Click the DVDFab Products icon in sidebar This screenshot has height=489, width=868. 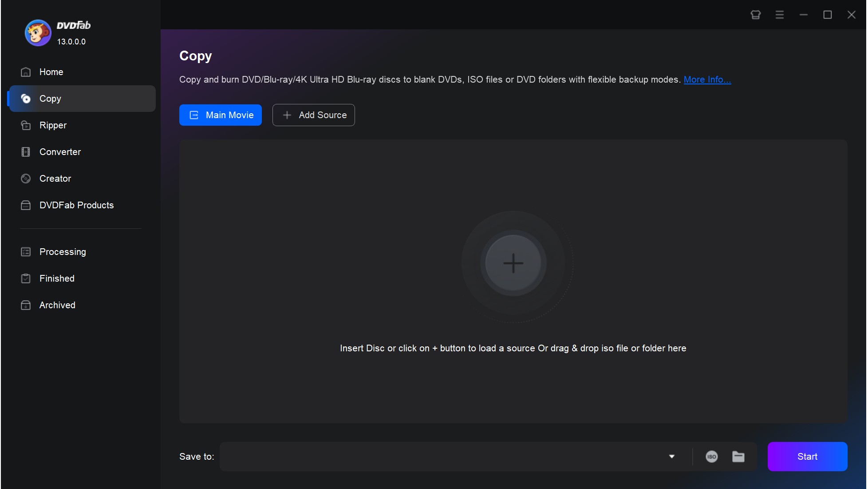click(26, 205)
